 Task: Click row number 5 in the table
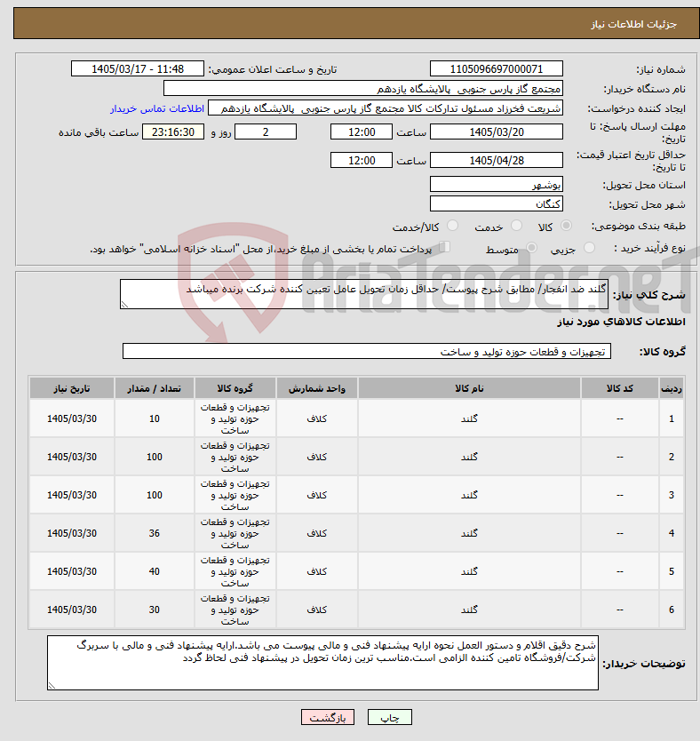click(x=672, y=571)
